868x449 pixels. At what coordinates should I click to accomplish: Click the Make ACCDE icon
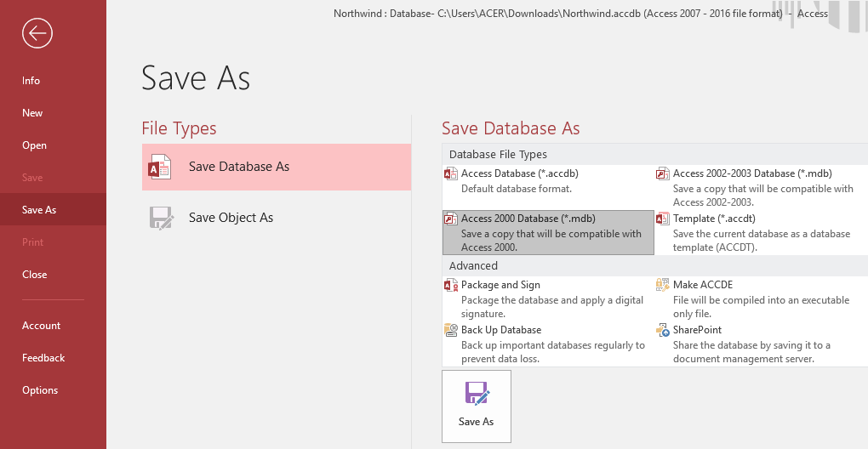pos(663,286)
